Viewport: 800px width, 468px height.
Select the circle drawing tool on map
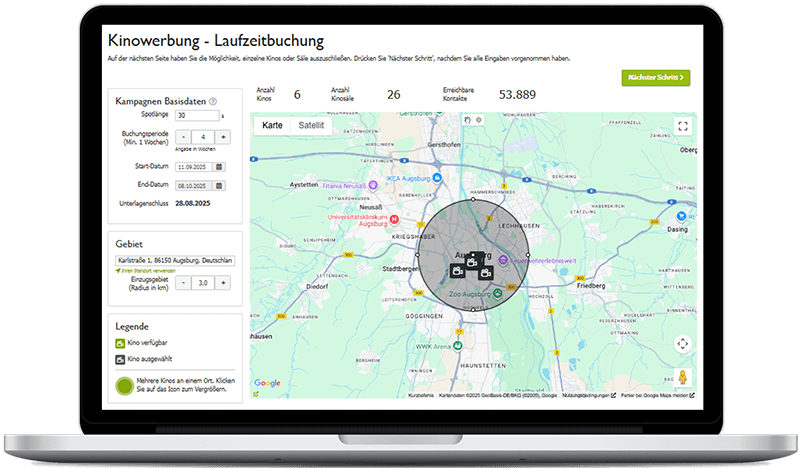point(479,120)
